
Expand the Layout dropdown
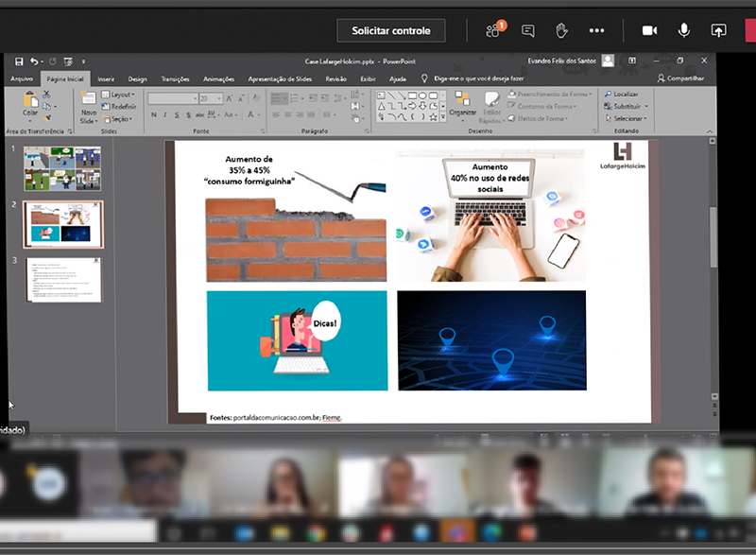(x=119, y=95)
